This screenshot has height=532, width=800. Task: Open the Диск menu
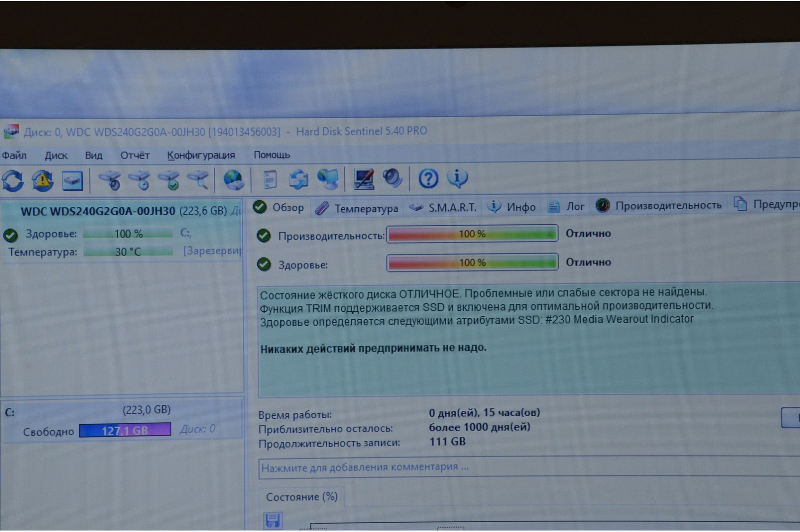56,156
